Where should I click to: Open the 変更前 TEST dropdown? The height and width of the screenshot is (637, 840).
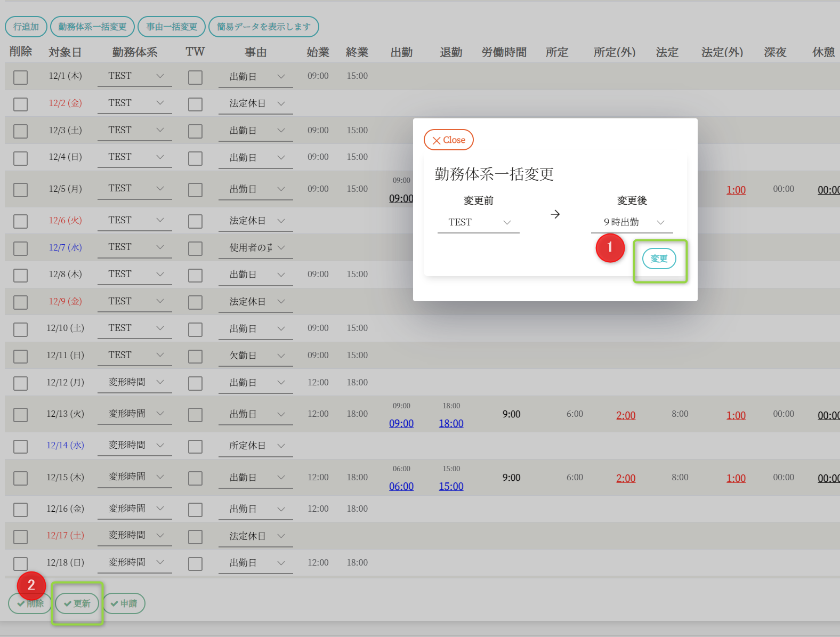[x=478, y=222]
